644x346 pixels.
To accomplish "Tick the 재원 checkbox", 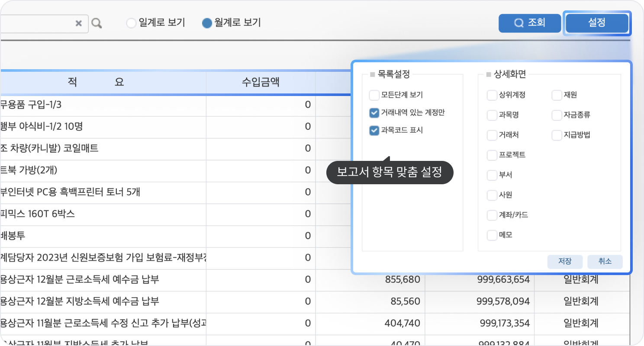I will click(x=557, y=95).
